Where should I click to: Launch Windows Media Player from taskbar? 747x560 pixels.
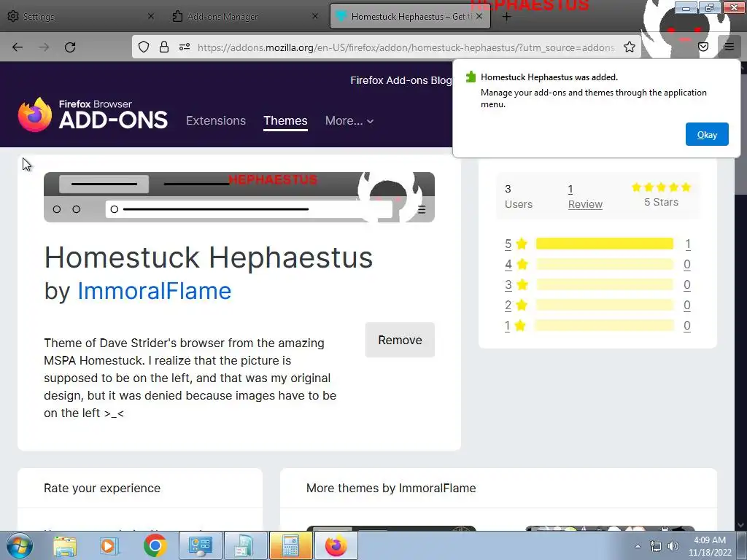pos(109,546)
